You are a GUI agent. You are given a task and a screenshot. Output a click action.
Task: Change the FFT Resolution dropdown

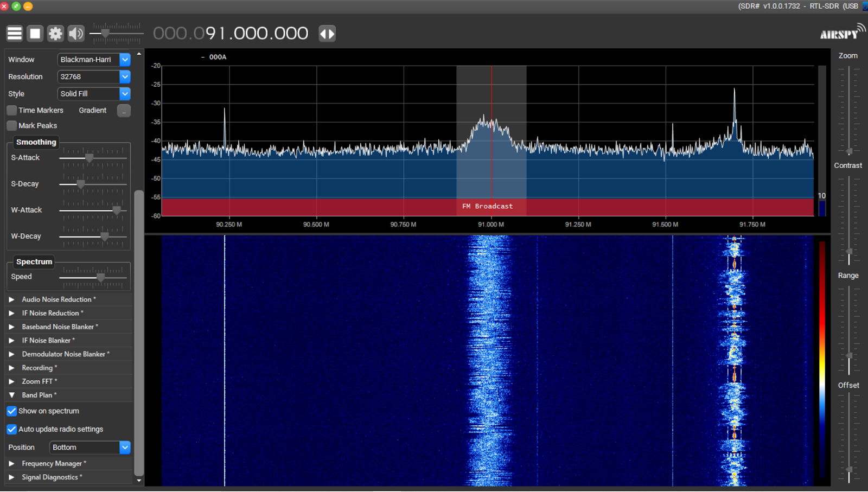click(125, 76)
